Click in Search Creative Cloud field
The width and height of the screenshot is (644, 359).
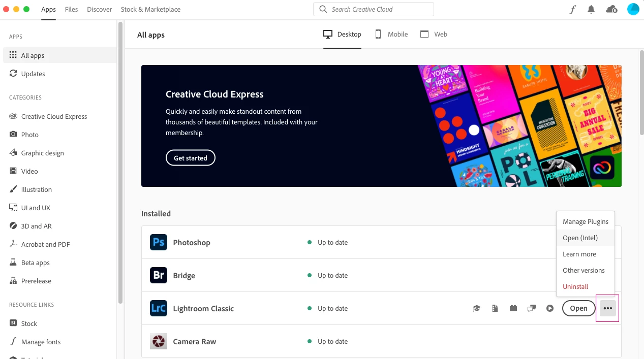pyautogui.click(x=374, y=9)
